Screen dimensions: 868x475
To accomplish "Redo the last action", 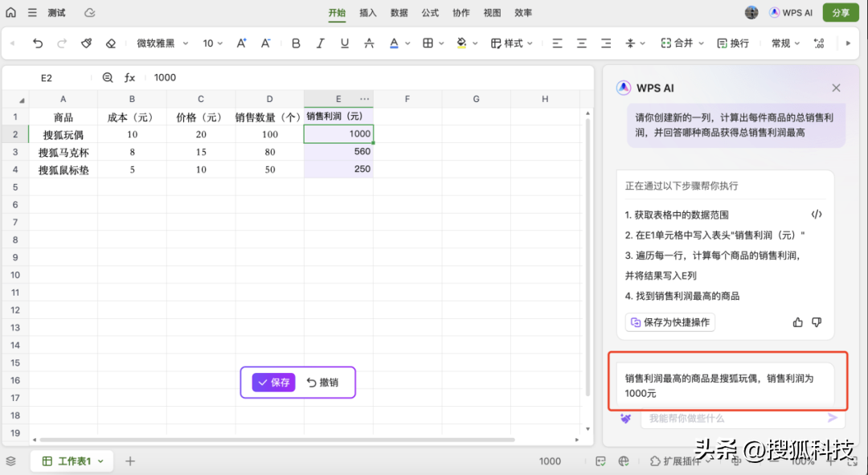I will 62,43.
